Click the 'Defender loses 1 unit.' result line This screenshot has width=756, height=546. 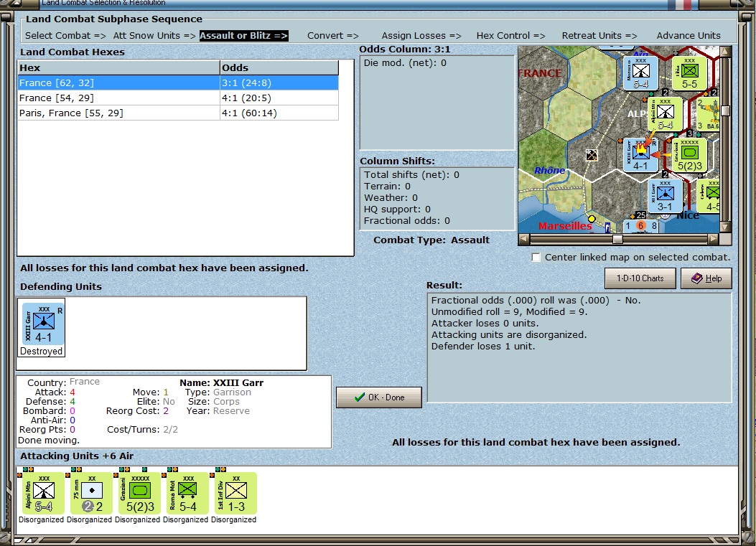pos(483,346)
